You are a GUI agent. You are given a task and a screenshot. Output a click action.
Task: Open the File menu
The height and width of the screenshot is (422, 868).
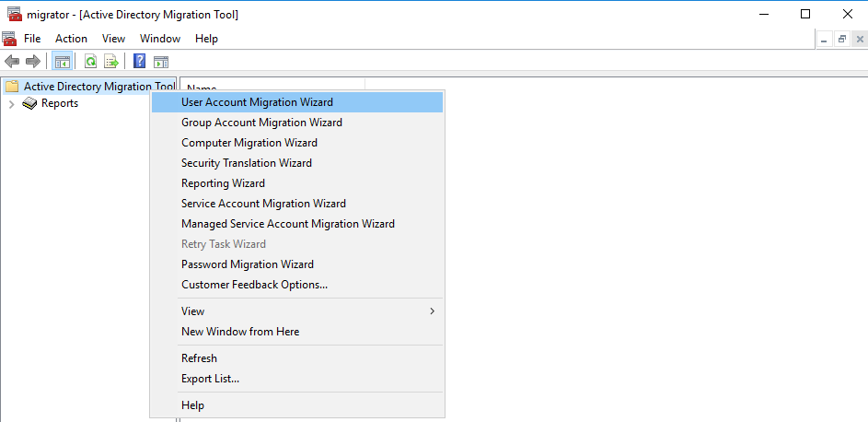pos(32,39)
